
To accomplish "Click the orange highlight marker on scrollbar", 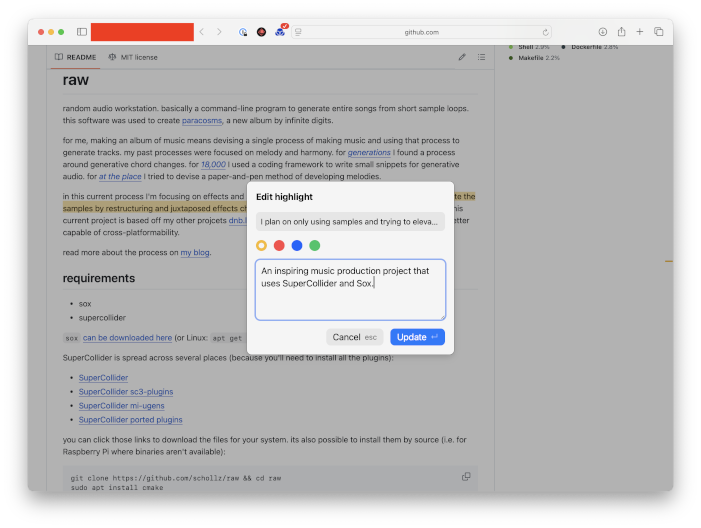I will tap(668, 261).
